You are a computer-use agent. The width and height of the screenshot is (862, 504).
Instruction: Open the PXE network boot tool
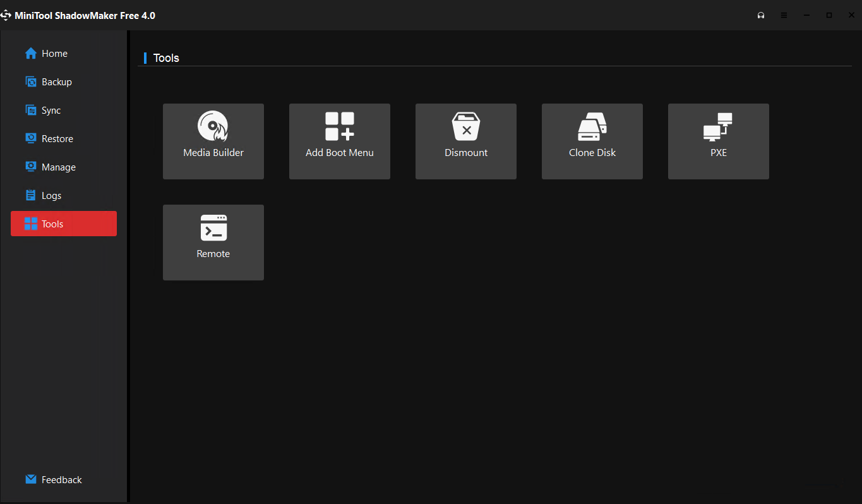point(719,141)
